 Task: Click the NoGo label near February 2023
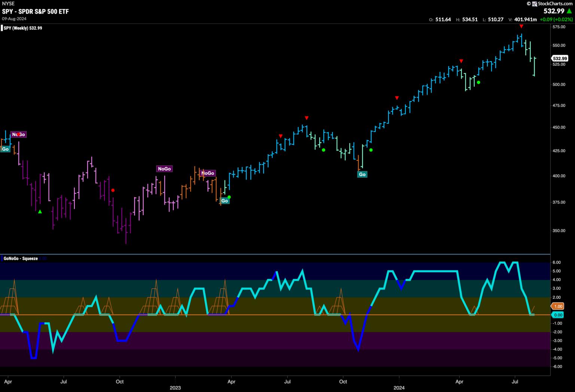point(208,173)
